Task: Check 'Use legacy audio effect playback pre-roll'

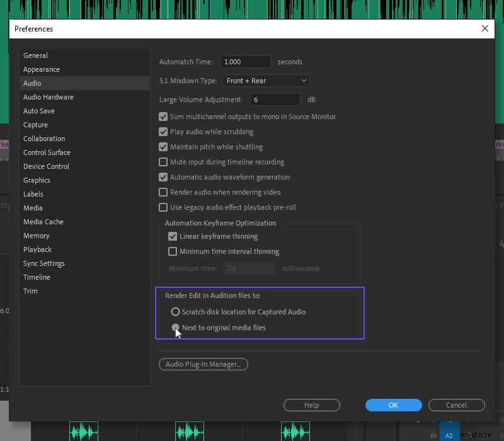Action: (163, 207)
